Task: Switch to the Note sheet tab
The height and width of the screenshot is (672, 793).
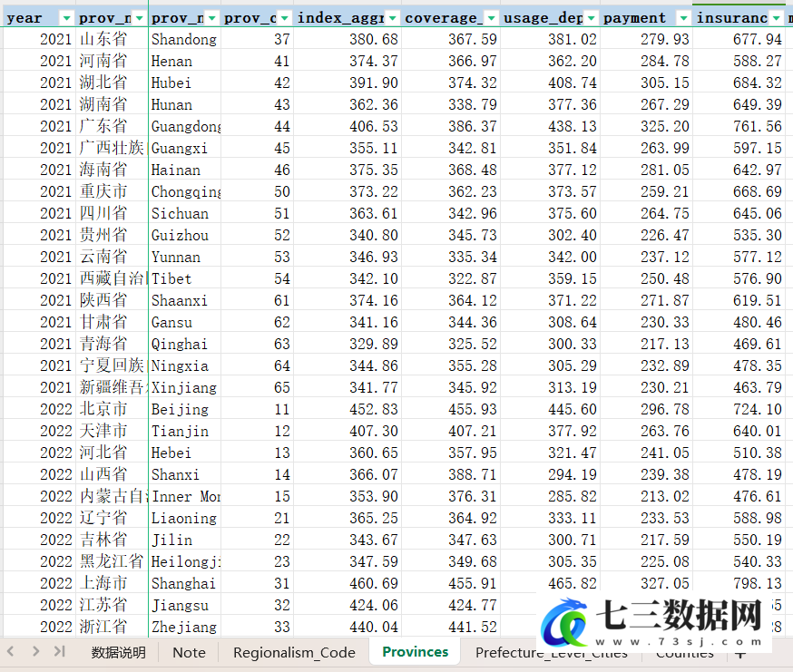Action: pyautogui.click(x=189, y=652)
